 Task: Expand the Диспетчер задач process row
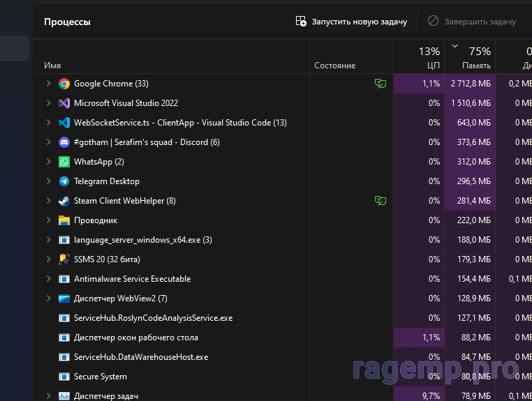tap(48, 395)
